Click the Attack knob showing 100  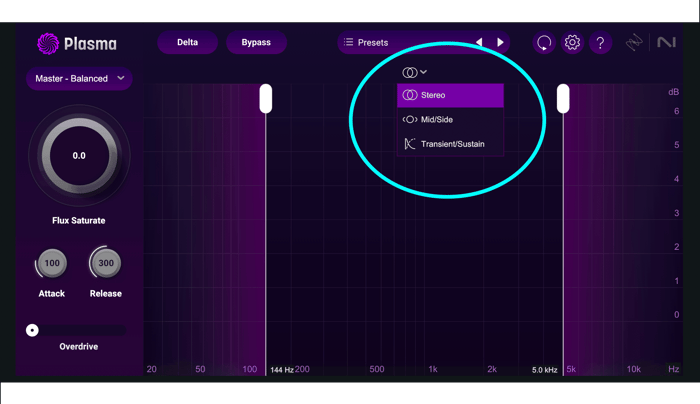click(52, 263)
